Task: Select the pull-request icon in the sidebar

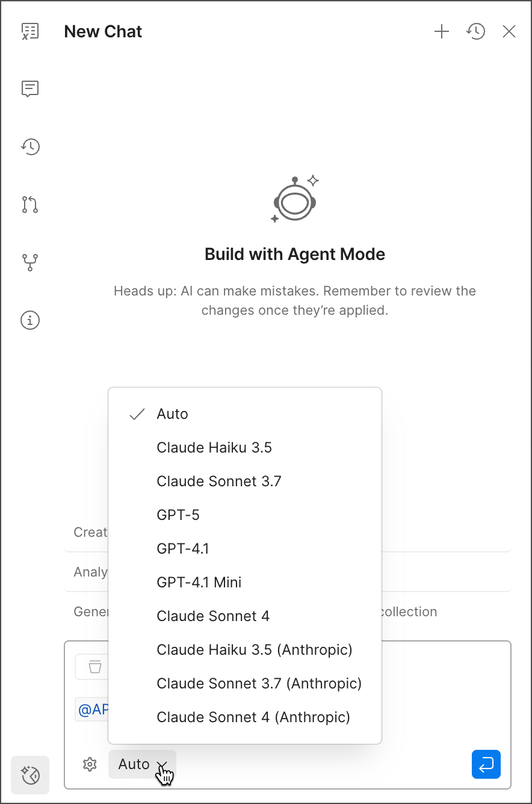Action: click(30, 204)
